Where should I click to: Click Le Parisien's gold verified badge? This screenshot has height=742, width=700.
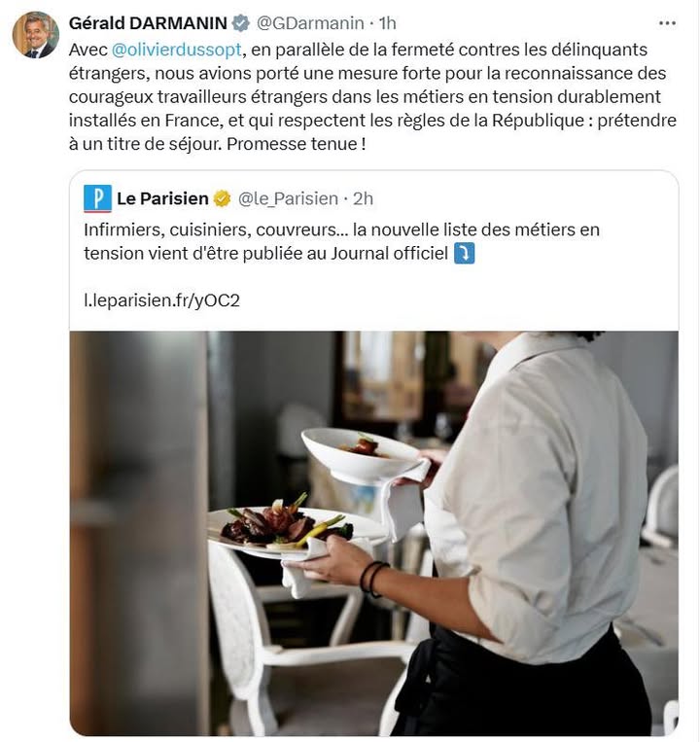pyautogui.click(x=222, y=198)
